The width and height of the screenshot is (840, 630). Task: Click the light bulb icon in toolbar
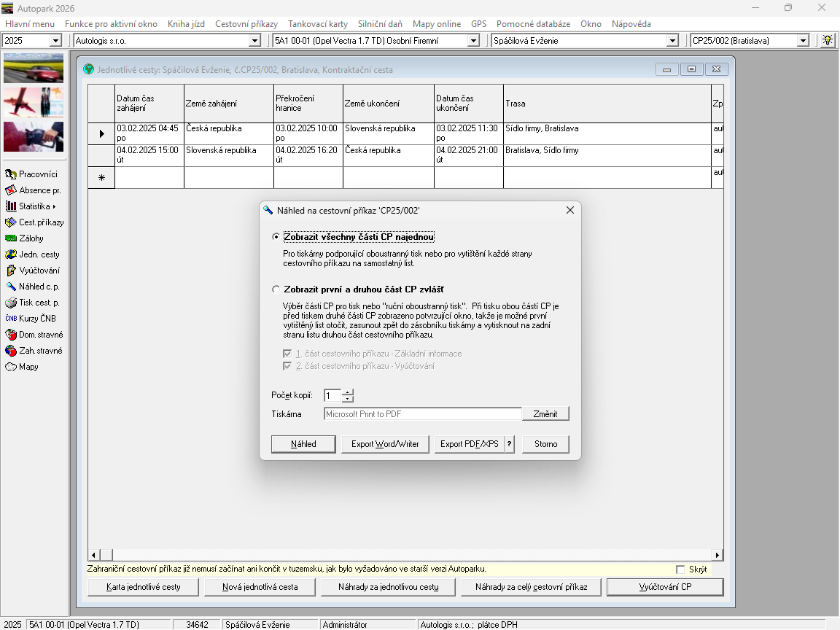click(828, 40)
